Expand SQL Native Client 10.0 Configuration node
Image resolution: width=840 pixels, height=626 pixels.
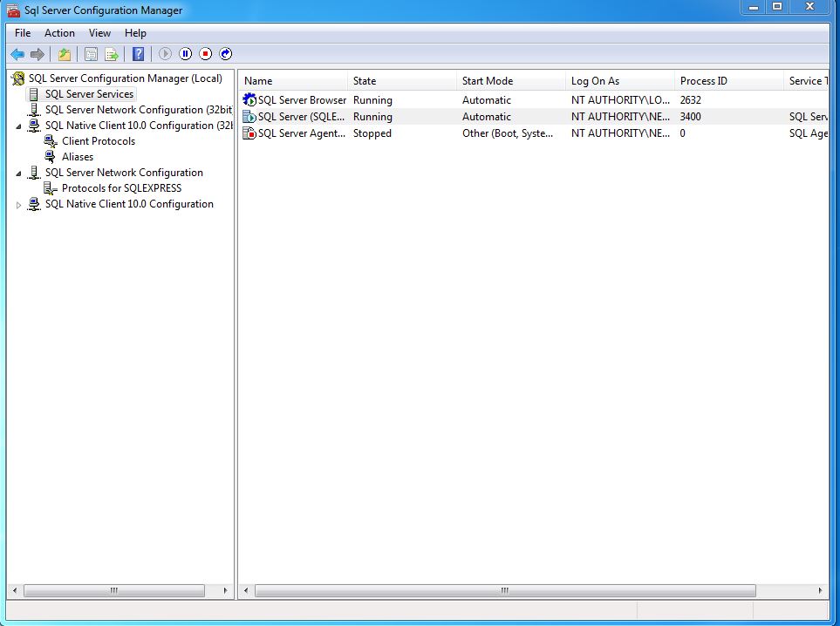(19, 204)
